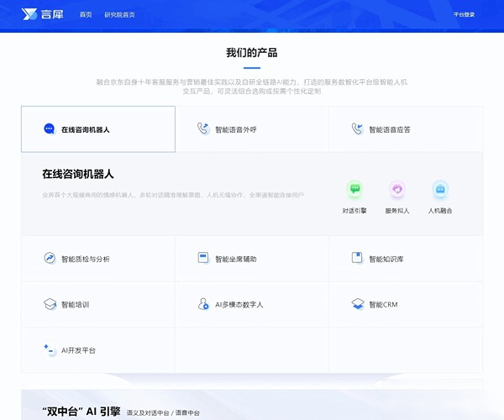Click the 智能CRM layers icon

(x=357, y=304)
